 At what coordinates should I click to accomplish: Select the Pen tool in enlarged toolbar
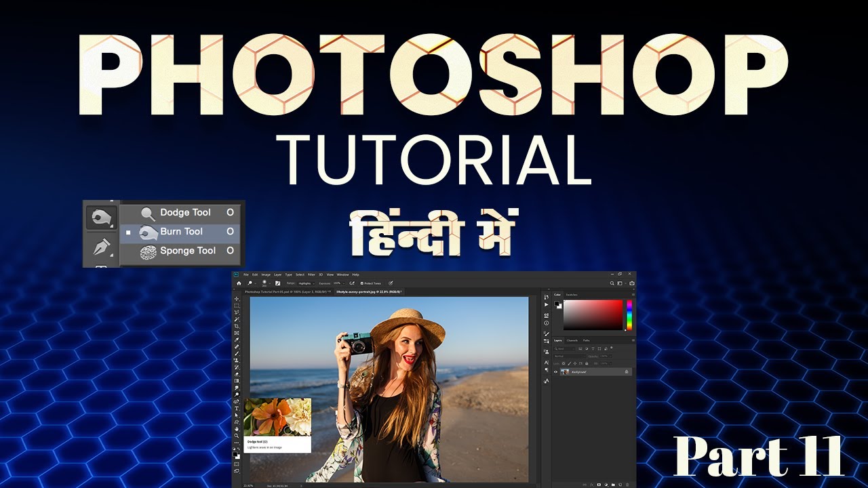tap(101, 246)
